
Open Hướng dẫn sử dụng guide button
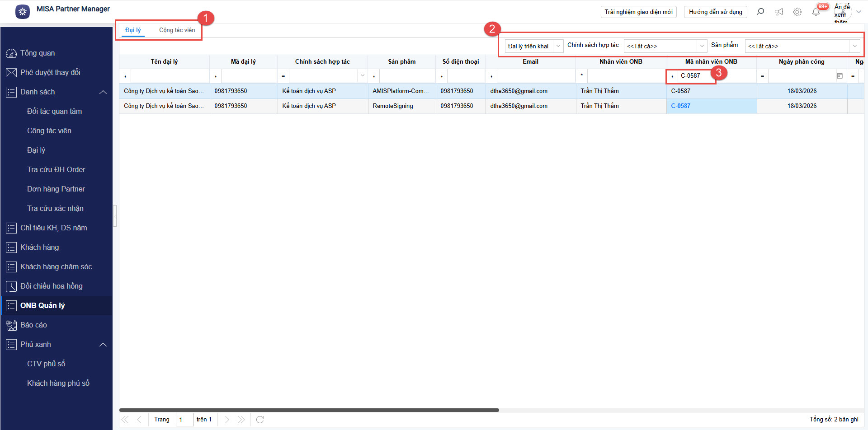point(715,12)
